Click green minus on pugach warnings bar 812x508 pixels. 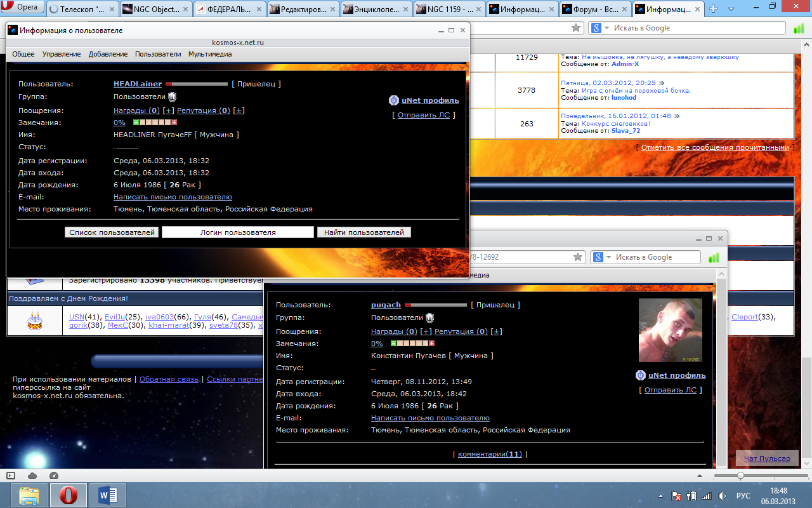point(393,344)
